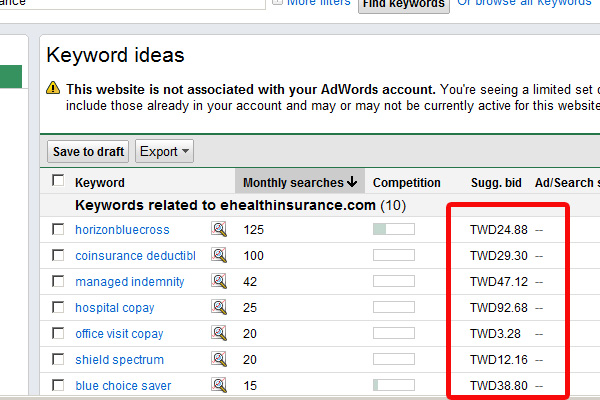The width and height of the screenshot is (600, 400).
Task: Select TWD47.12 suggested bid value
Action: pyautogui.click(x=499, y=282)
